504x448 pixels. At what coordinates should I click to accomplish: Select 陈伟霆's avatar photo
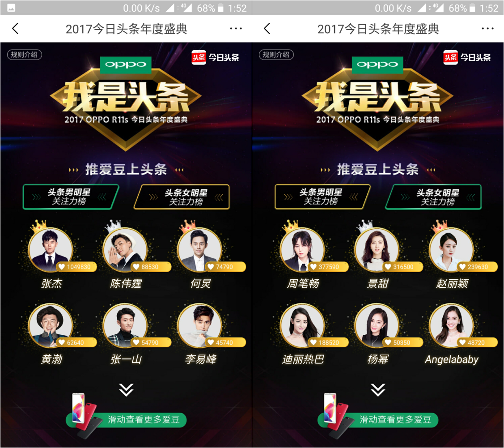tap(125, 250)
